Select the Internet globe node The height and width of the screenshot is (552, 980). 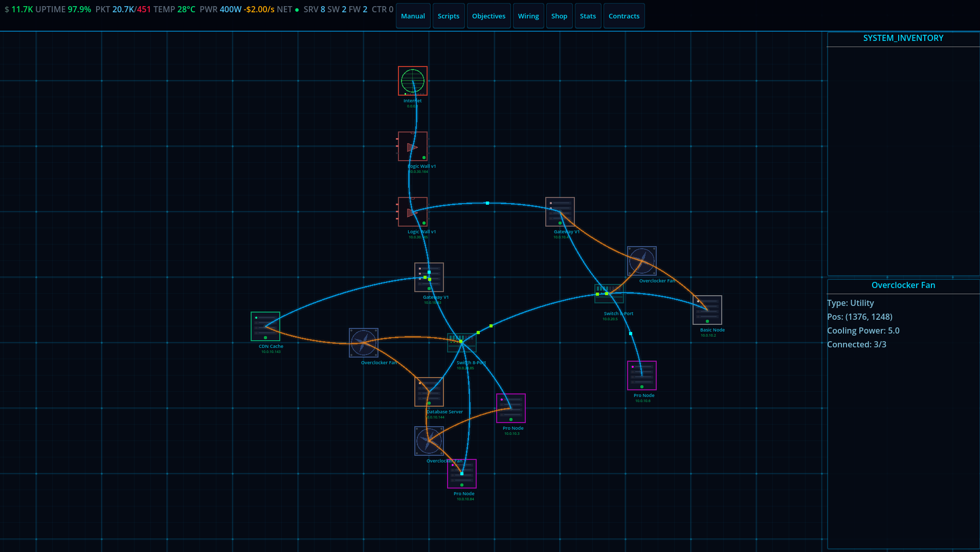413,81
